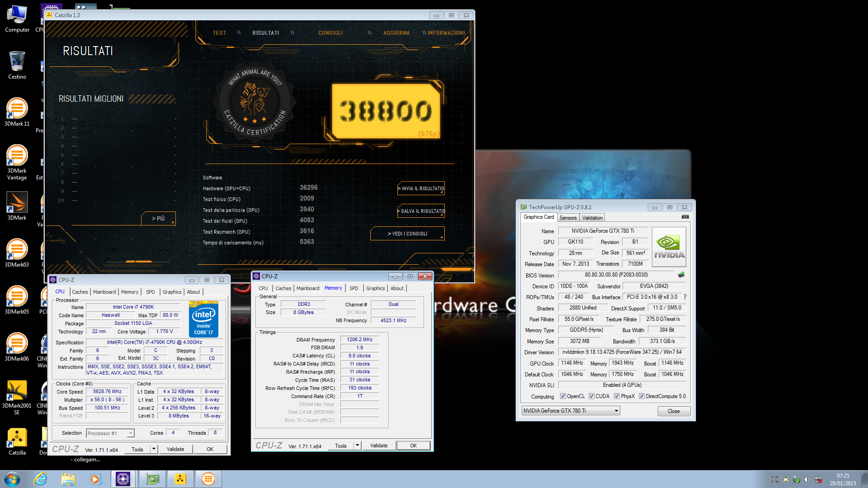Click the Hardware (GPU+CPU) score 36296
Image resolution: width=868 pixels, height=488 pixels.
coord(308,188)
